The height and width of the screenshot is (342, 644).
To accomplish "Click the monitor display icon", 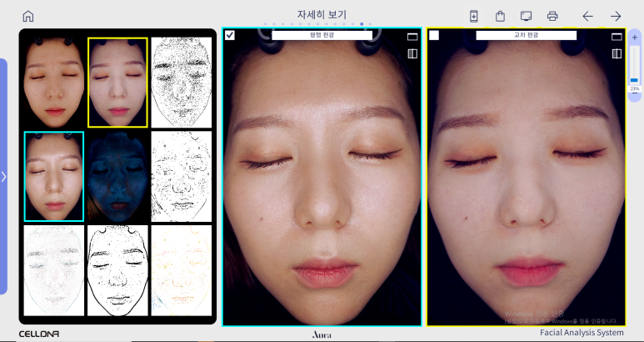I will [x=527, y=16].
